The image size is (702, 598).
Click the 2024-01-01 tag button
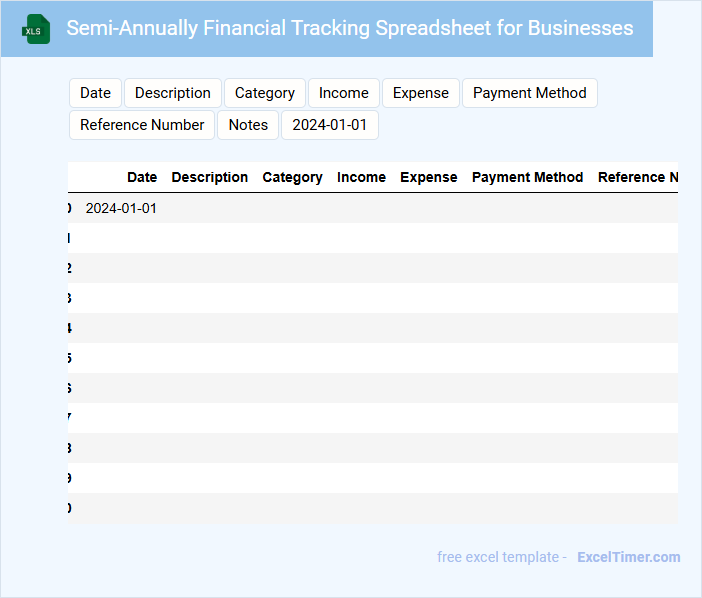(x=329, y=125)
